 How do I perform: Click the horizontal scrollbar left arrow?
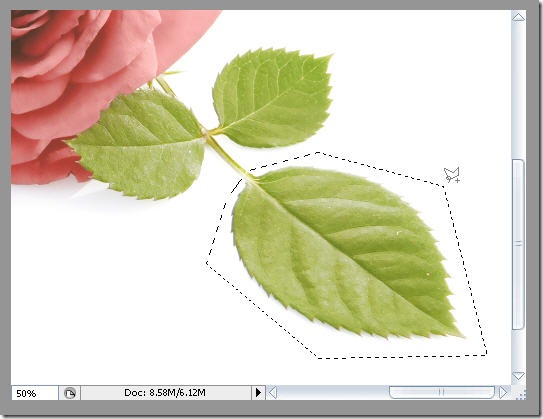(x=273, y=393)
